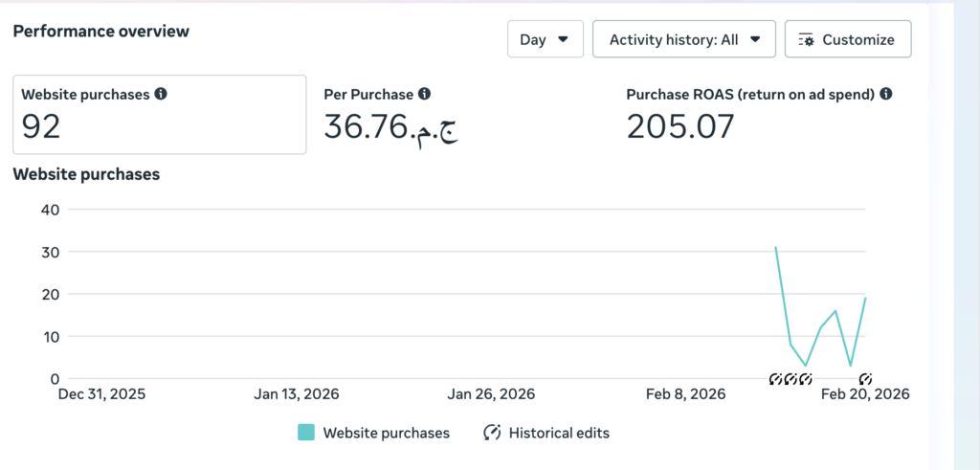Click the third historical edit marker on chart
980x470 pixels.
[806, 379]
